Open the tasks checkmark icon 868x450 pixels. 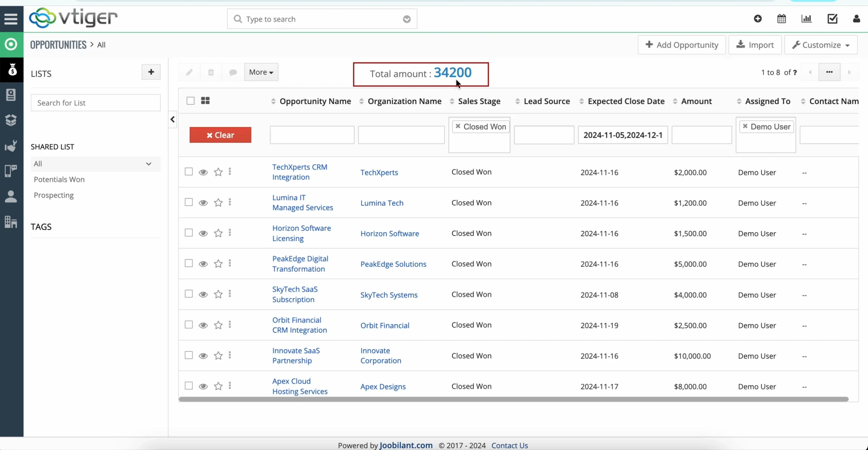coord(832,19)
